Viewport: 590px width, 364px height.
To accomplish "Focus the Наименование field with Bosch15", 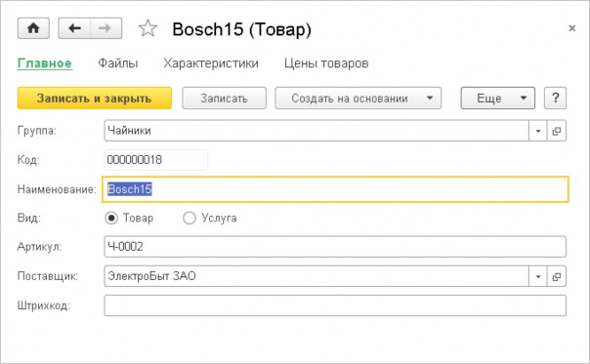I will coord(335,189).
